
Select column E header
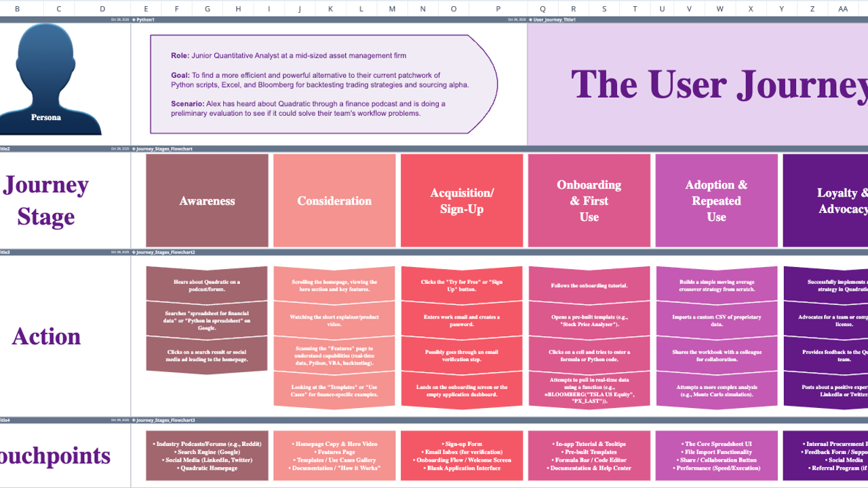coord(146,9)
